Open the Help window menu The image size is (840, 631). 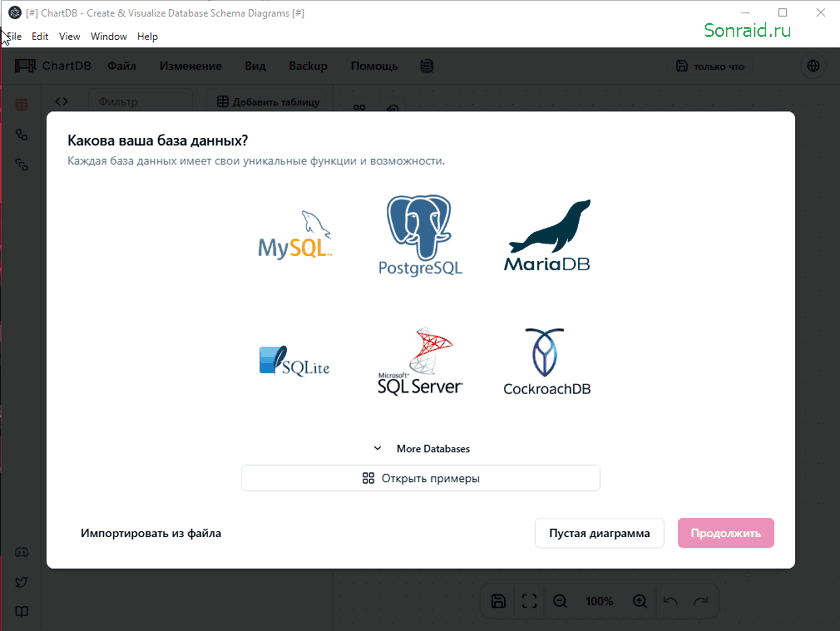tap(147, 36)
